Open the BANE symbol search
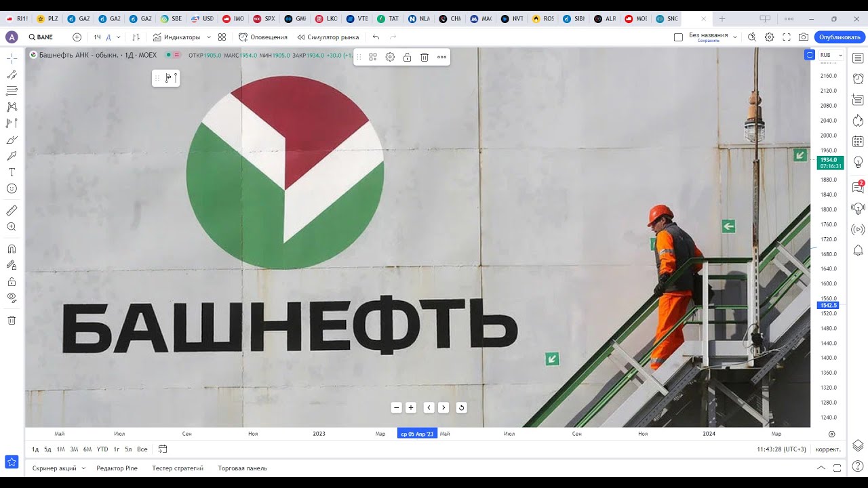 [x=41, y=37]
